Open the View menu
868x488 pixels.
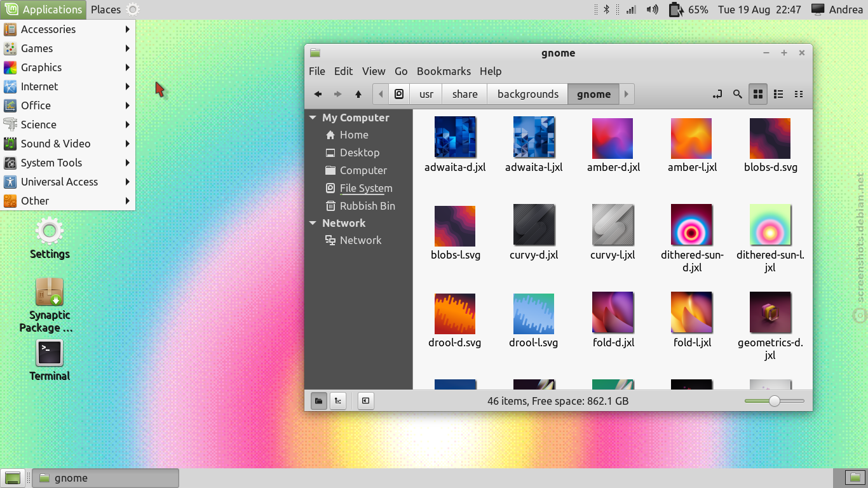click(x=374, y=71)
